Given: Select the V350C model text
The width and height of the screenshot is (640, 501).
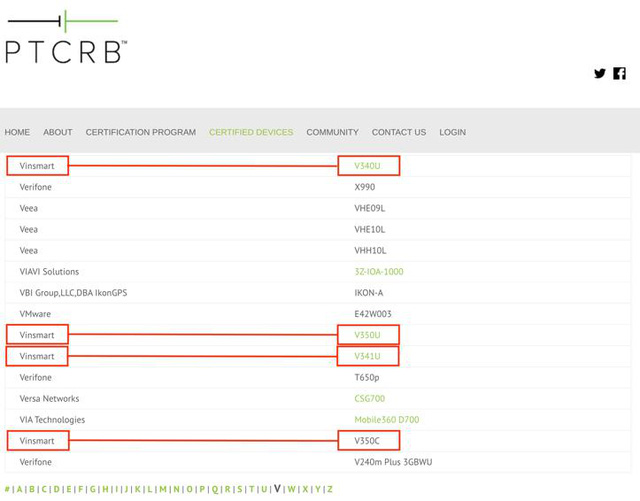Looking at the screenshot, I should point(367,441).
